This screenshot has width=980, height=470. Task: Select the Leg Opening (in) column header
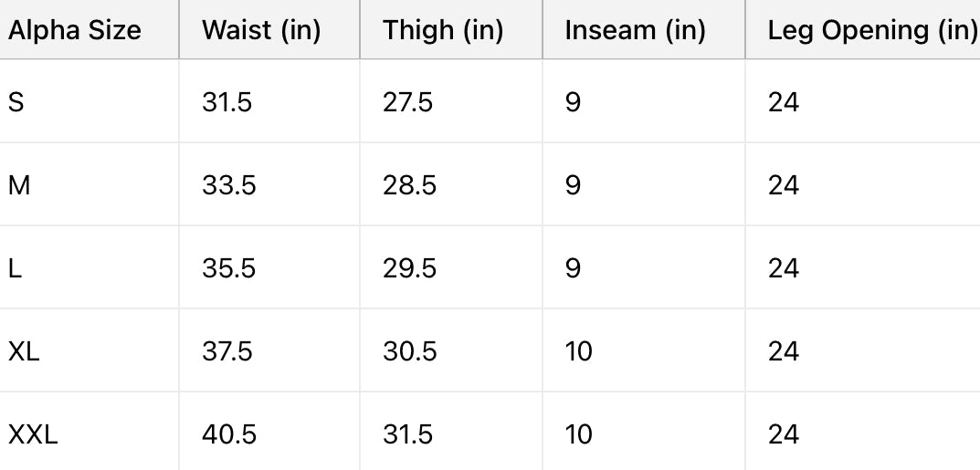tap(872, 31)
